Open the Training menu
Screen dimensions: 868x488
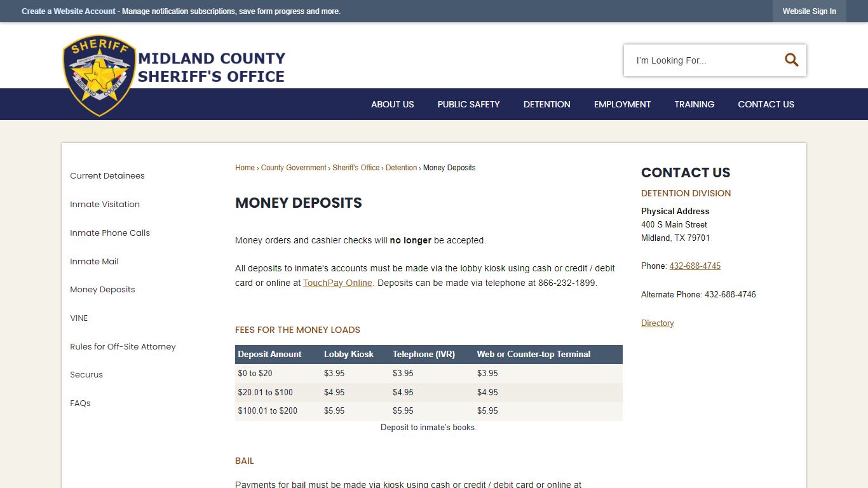(694, 104)
